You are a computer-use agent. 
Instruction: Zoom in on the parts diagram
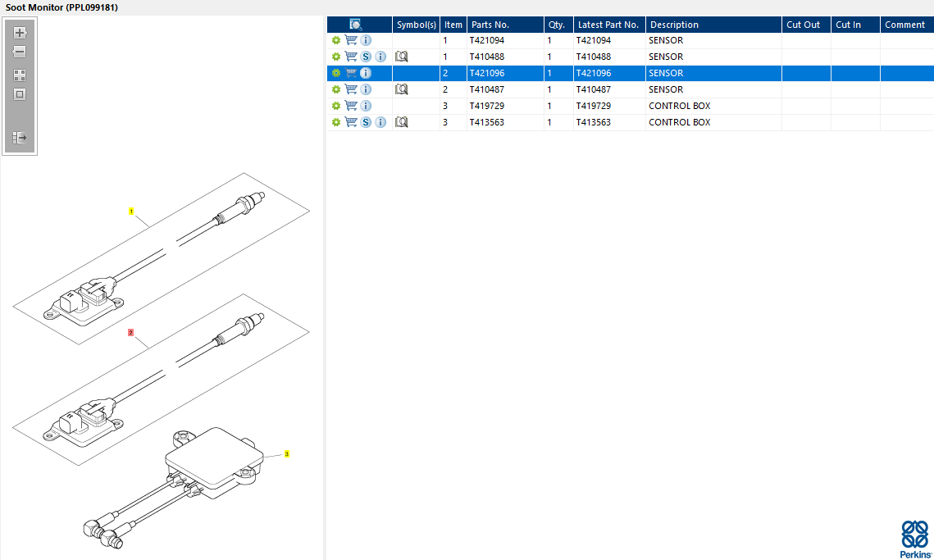20,33
